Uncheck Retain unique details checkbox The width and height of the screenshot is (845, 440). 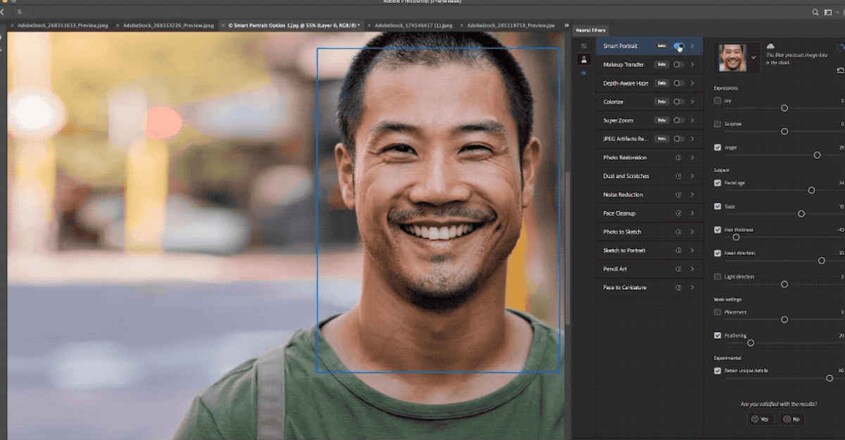[717, 370]
